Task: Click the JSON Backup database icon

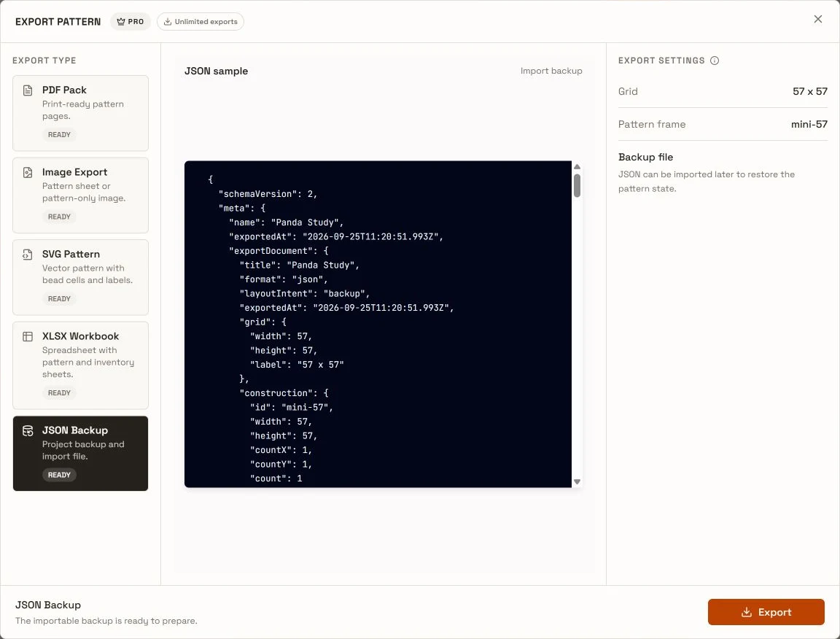Action: pyautogui.click(x=28, y=430)
